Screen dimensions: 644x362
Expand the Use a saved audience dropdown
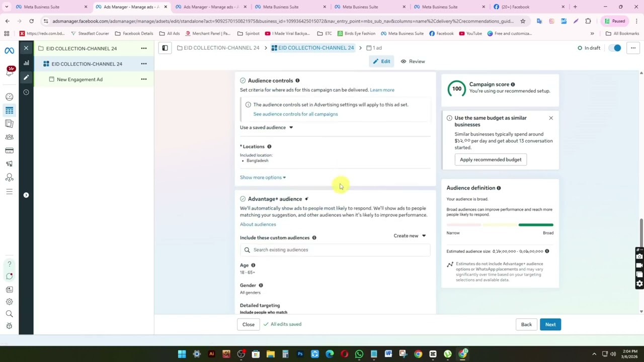pyautogui.click(x=266, y=128)
